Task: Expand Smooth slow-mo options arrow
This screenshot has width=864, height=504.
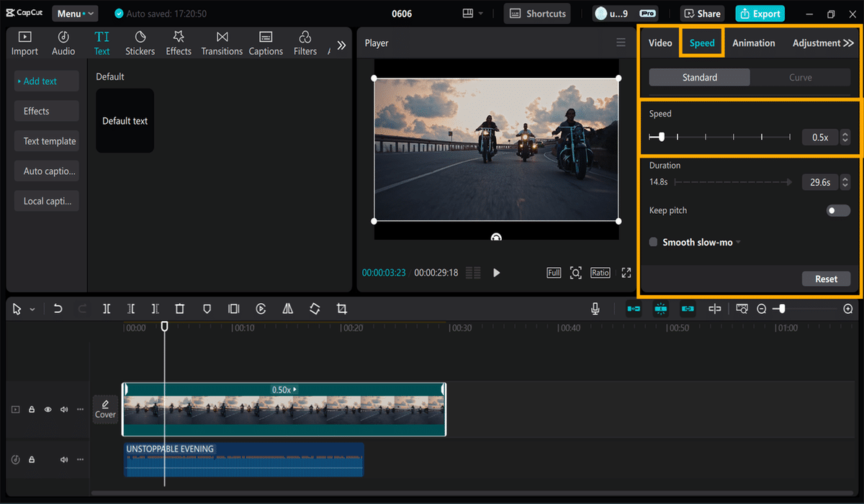Action: pos(738,243)
